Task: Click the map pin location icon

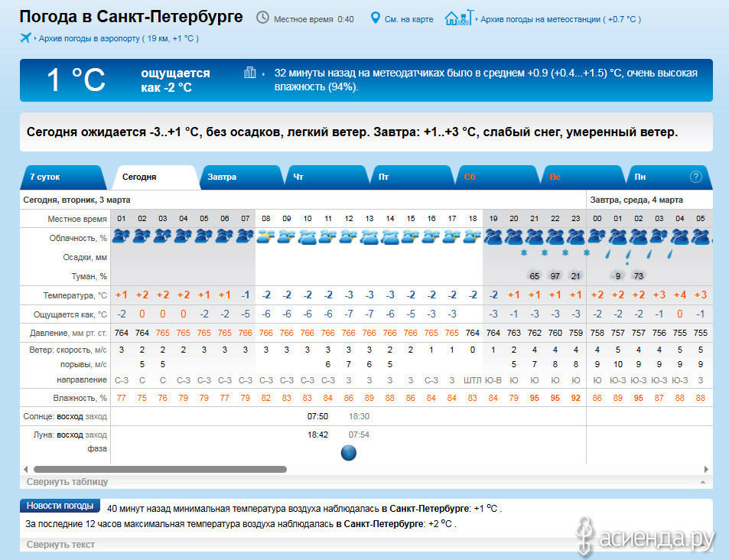Action: tap(375, 18)
